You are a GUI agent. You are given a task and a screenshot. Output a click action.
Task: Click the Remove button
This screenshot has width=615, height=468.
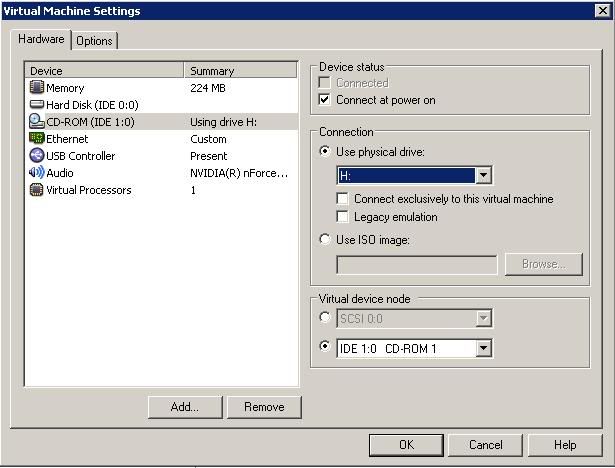pos(264,407)
